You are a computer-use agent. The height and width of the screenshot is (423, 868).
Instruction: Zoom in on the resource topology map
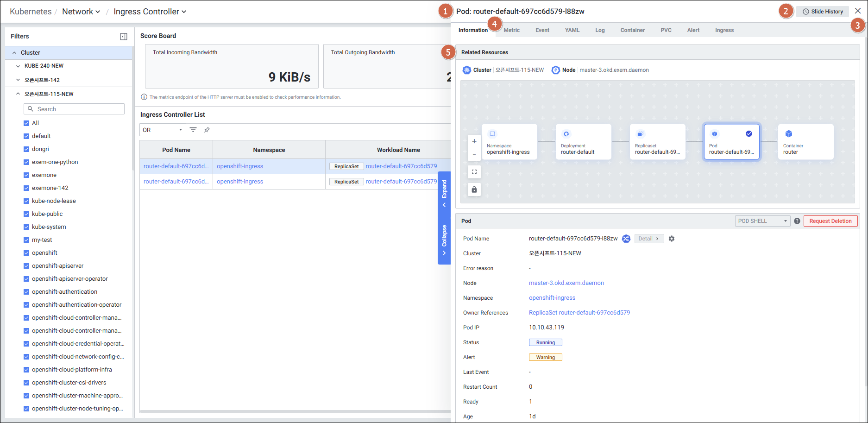[x=474, y=141]
